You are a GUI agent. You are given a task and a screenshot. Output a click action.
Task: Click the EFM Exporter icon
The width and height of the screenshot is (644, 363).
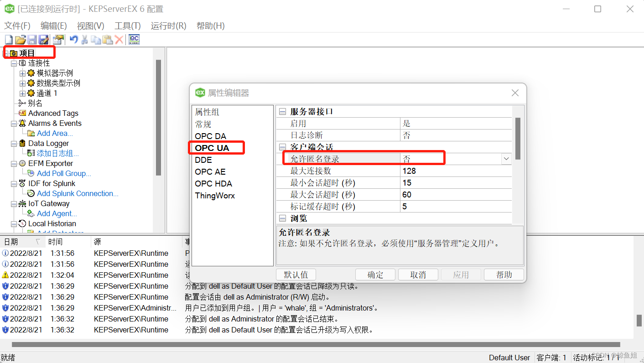pyautogui.click(x=22, y=163)
